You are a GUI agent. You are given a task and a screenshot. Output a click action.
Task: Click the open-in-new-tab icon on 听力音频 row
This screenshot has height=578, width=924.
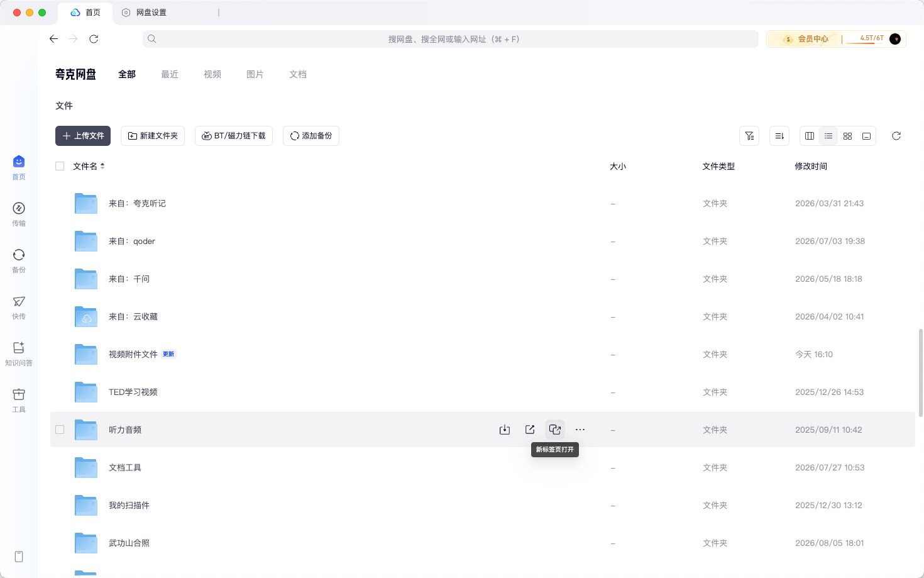(555, 430)
